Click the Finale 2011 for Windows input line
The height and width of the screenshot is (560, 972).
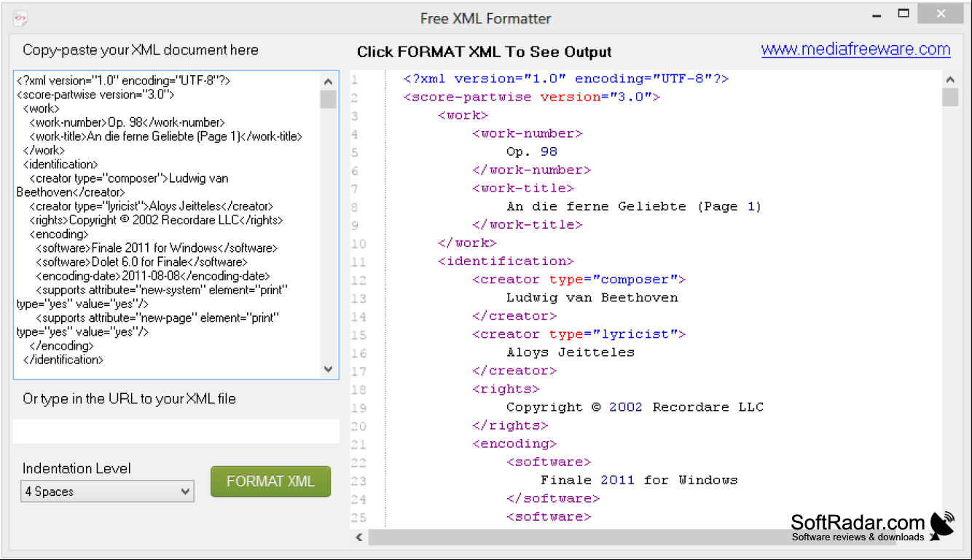coord(157,248)
